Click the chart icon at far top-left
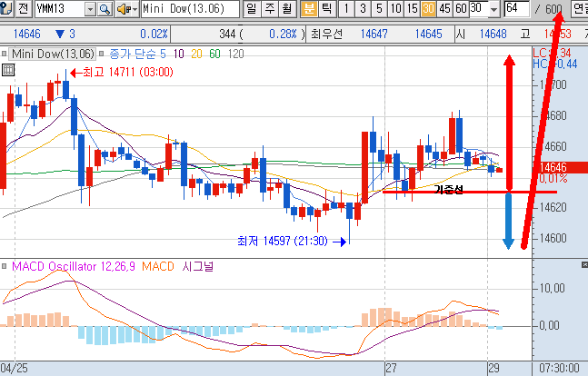 point(7,9)
